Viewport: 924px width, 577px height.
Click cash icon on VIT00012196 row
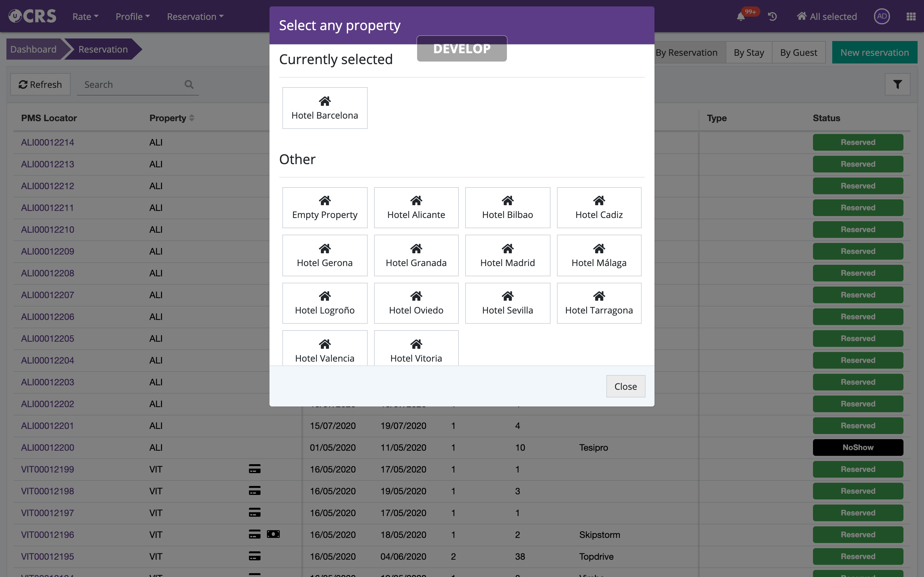coord(273,534)
